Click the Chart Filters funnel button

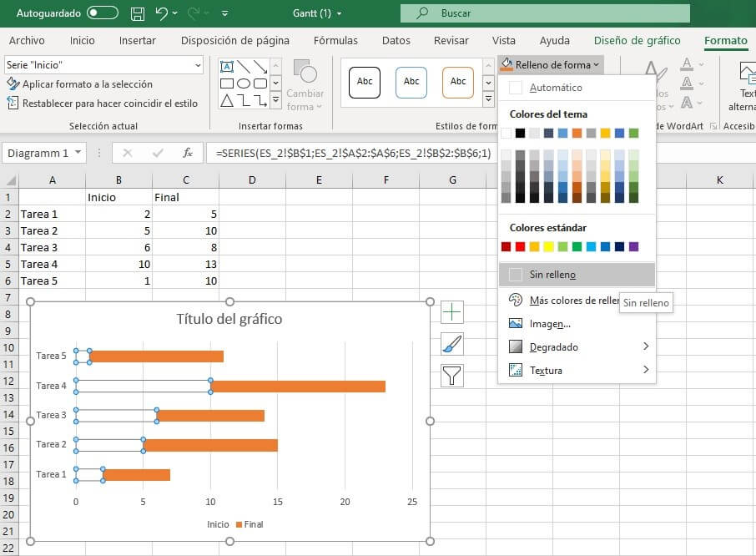coord(451,376)
